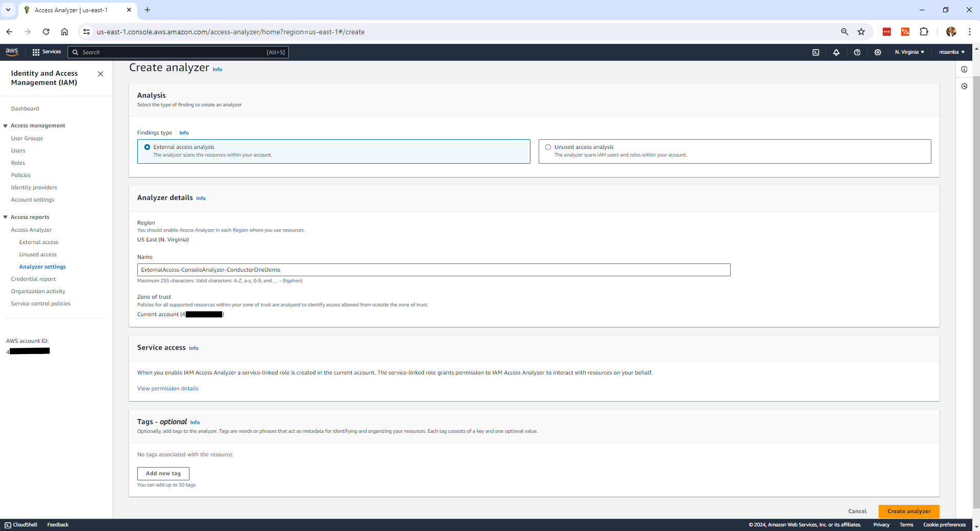Open the notifications bell icon
This screenshot has width=980, height=531.
(x=837, y=52)
